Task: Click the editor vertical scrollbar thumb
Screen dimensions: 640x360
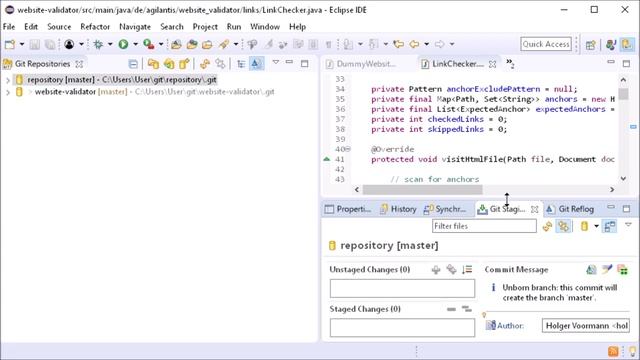Action: tap(623, 94)
